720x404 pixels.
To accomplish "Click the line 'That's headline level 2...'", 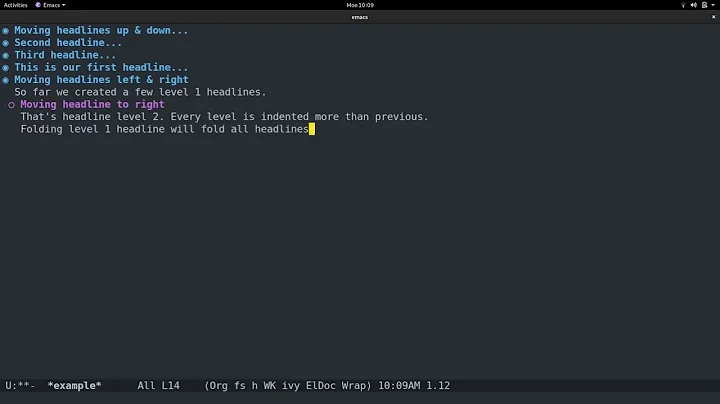I will (x=224, y=117).
